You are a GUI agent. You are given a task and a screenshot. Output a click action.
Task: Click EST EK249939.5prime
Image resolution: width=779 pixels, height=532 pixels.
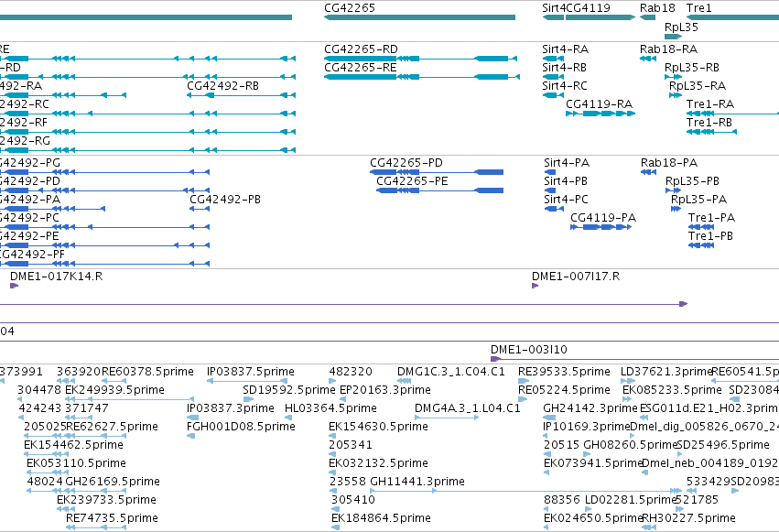129,399
